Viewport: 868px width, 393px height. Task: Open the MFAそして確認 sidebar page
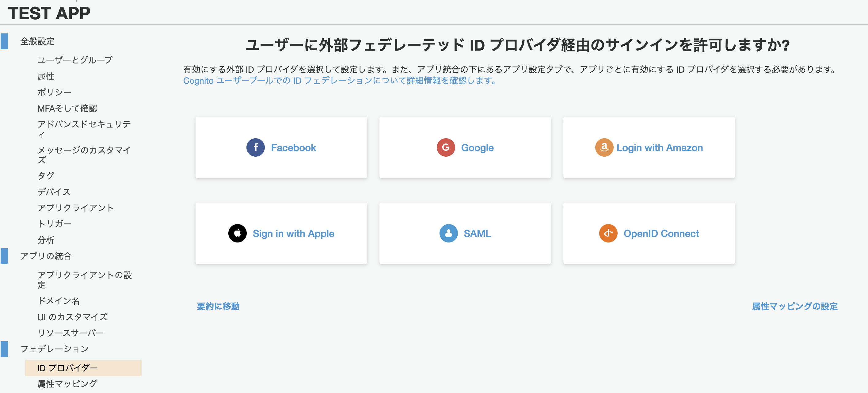[67, 109]
